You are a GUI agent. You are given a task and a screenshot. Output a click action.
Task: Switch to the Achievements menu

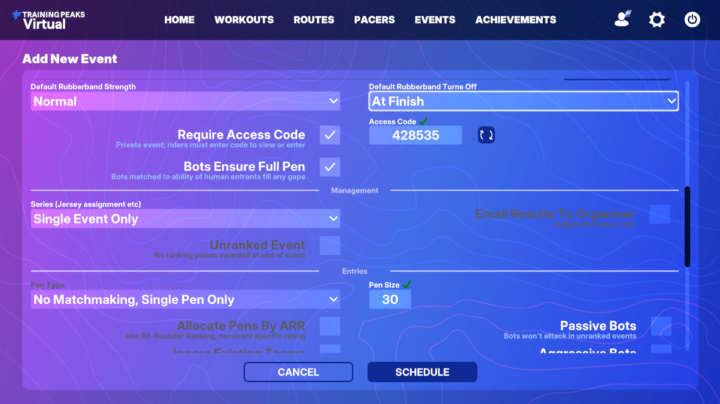(x=515, y=20)
